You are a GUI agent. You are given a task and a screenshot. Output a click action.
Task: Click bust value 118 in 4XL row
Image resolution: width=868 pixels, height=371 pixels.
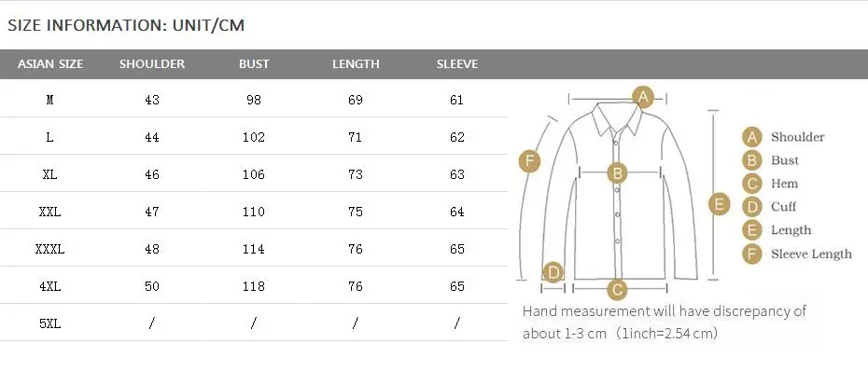(254, 286)
